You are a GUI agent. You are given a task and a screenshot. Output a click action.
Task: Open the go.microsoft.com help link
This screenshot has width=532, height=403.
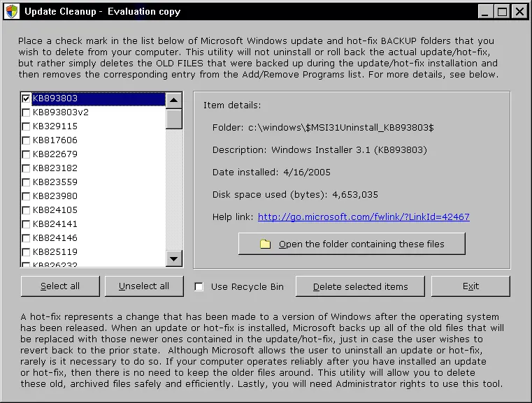pyautogui.click(x=364, y=217)
